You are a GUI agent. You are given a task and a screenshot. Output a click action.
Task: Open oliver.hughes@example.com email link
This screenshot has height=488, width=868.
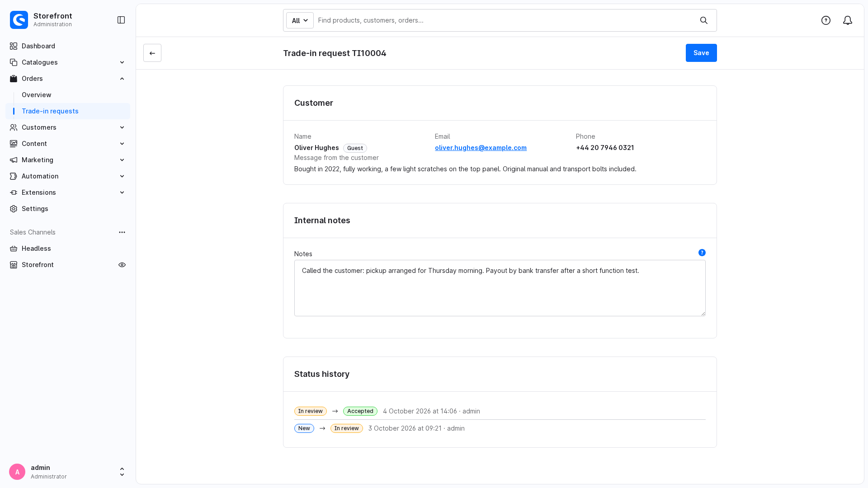click(481, 148)
